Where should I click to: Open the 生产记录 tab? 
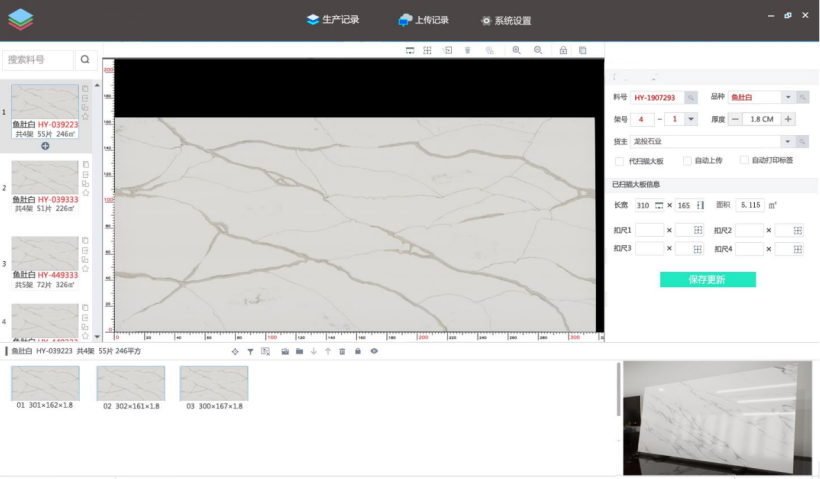[x=333, y=20]
